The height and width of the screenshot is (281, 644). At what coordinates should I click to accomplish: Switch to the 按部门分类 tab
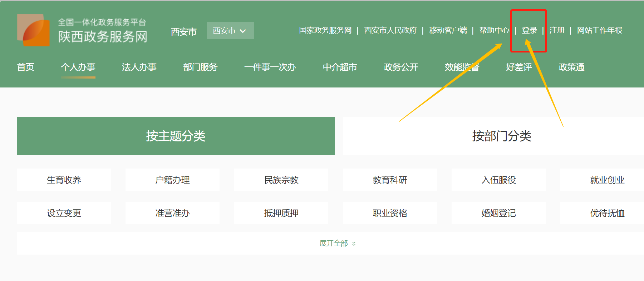point(501,136)
